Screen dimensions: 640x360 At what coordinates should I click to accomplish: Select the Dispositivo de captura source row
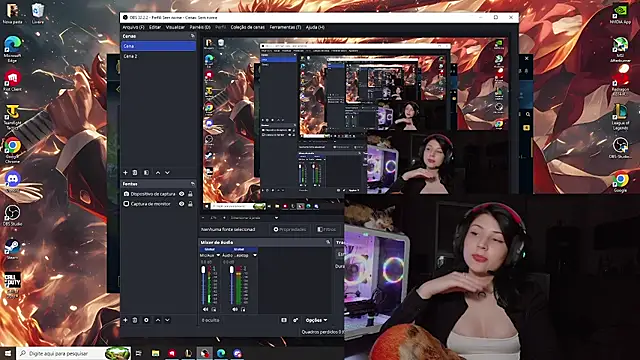pyautogui.click(x=158, y=194)
